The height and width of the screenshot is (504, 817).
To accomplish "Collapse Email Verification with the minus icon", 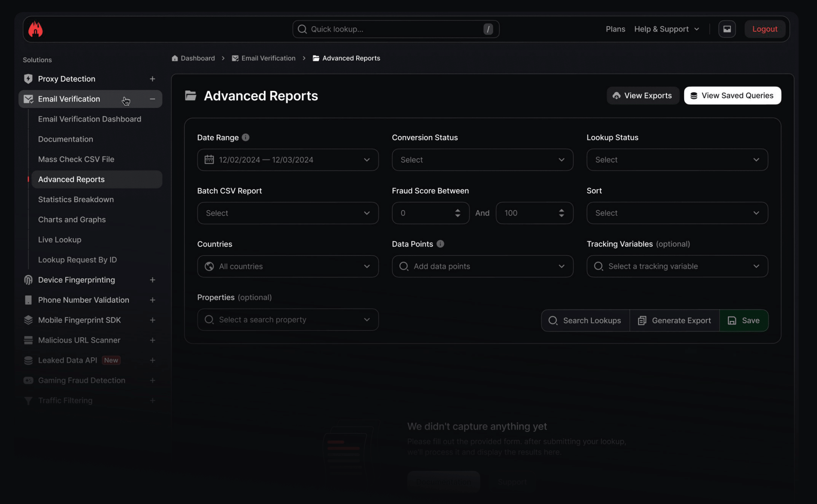I will click(153, 99).
